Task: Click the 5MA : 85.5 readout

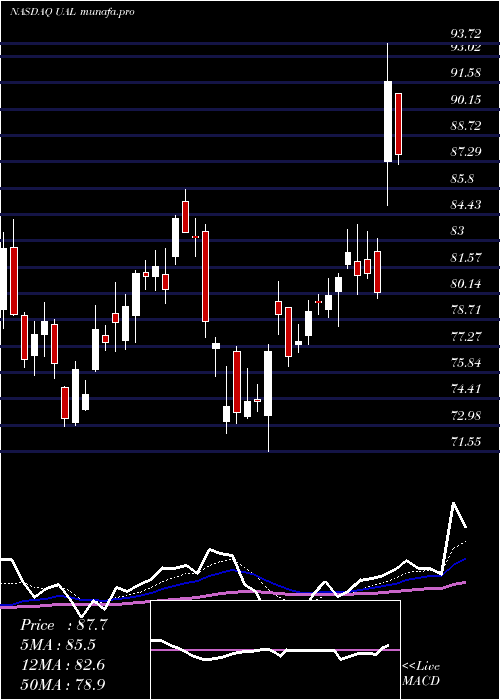Action: point(58,645)
